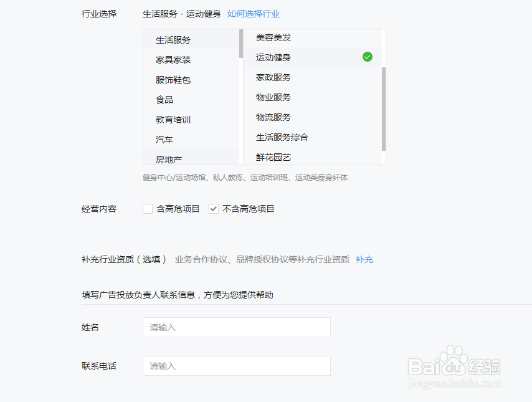Select the 教育培训 category

[x=191, y=120]
